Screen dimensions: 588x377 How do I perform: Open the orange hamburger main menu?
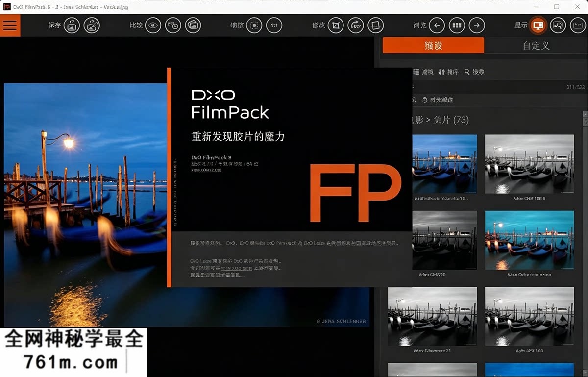click(10, 25)
